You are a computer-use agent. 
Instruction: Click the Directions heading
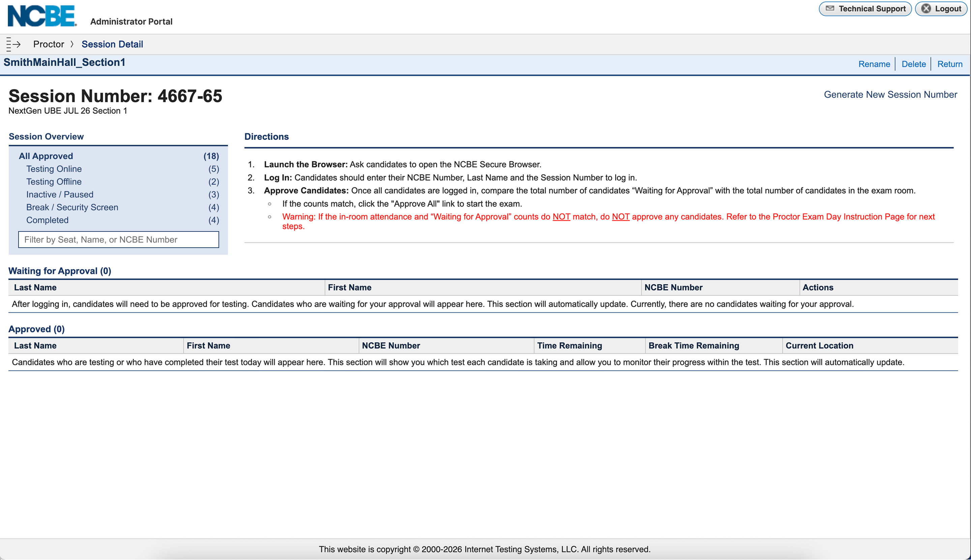pos(266,136)
